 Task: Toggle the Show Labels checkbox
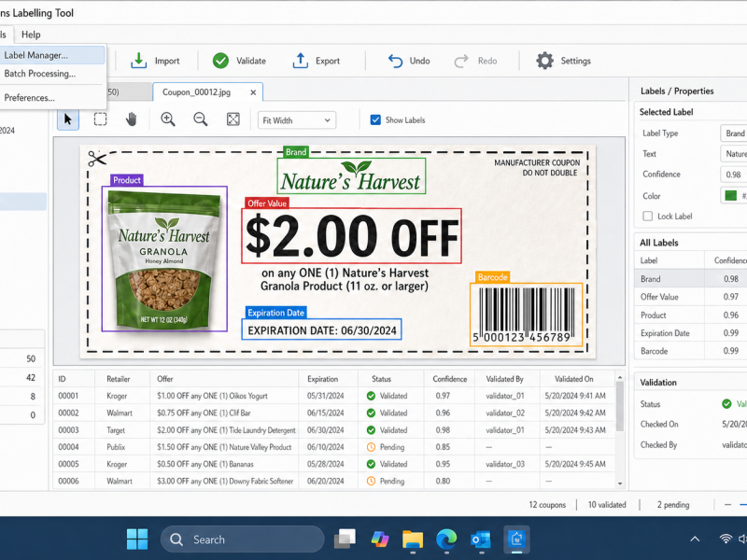375,120
